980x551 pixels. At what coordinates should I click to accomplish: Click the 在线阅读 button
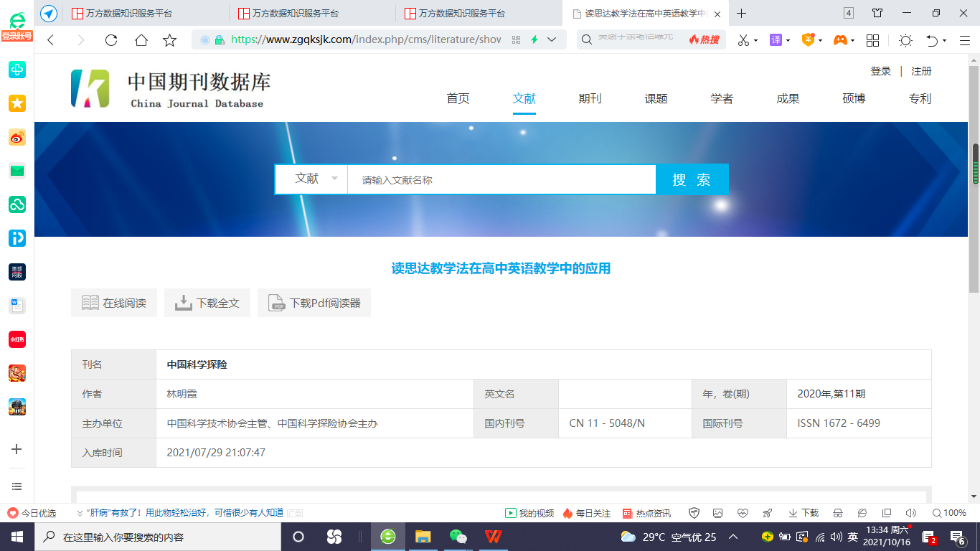(x=114, y=303)
